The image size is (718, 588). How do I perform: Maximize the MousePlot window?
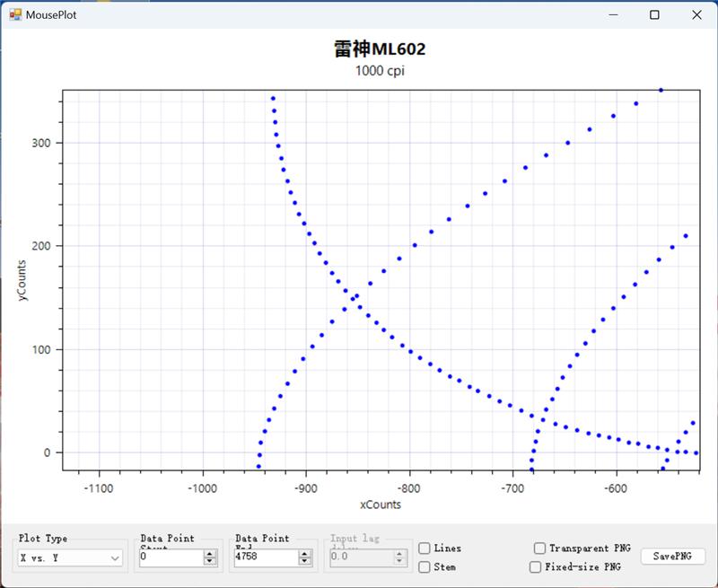pos(654,14)
